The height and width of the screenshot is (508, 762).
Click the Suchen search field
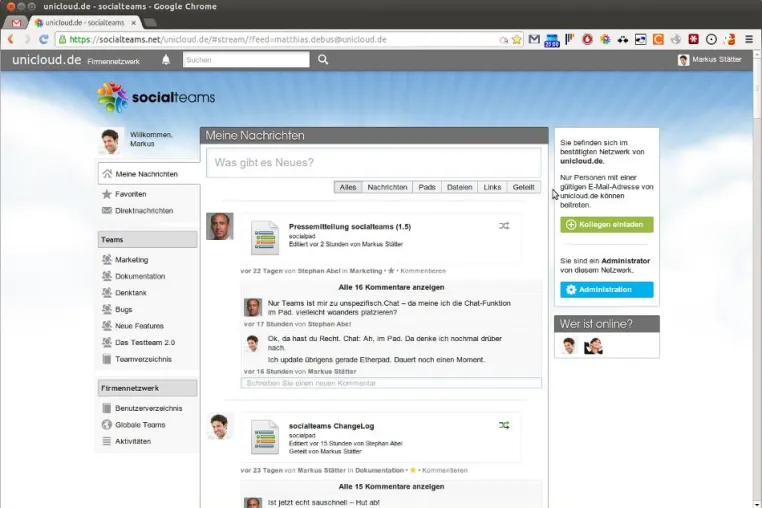pyautogui.click(x=246, y=60)
